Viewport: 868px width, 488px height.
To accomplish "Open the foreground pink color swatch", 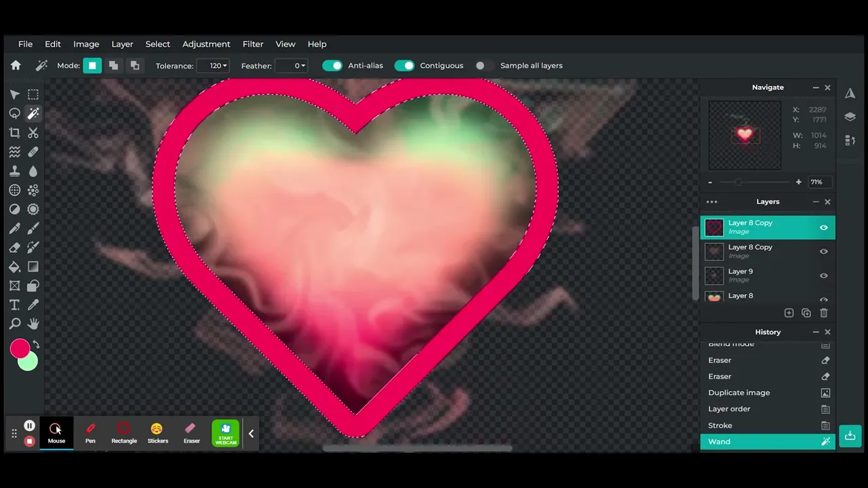I will 20,348.
